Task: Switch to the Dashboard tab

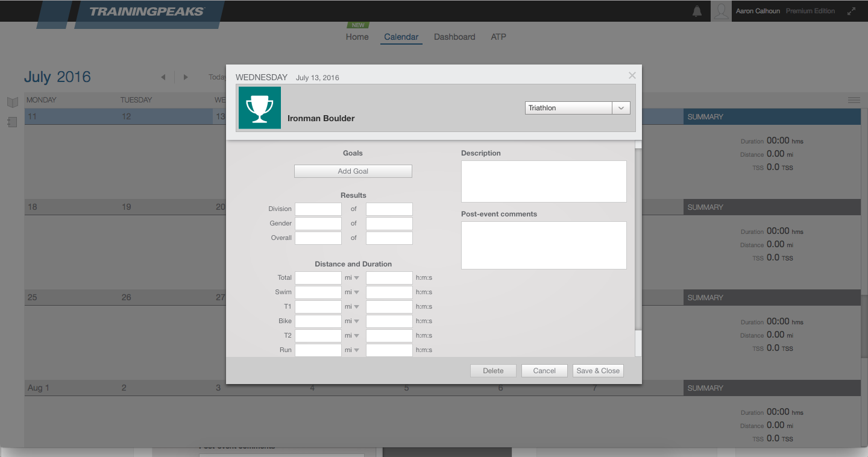Action: pyautogui.click(x=454, y=37)
